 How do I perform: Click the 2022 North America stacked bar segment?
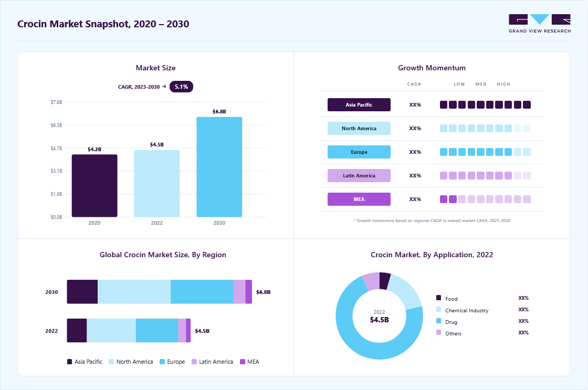click(x=111, y=330)
